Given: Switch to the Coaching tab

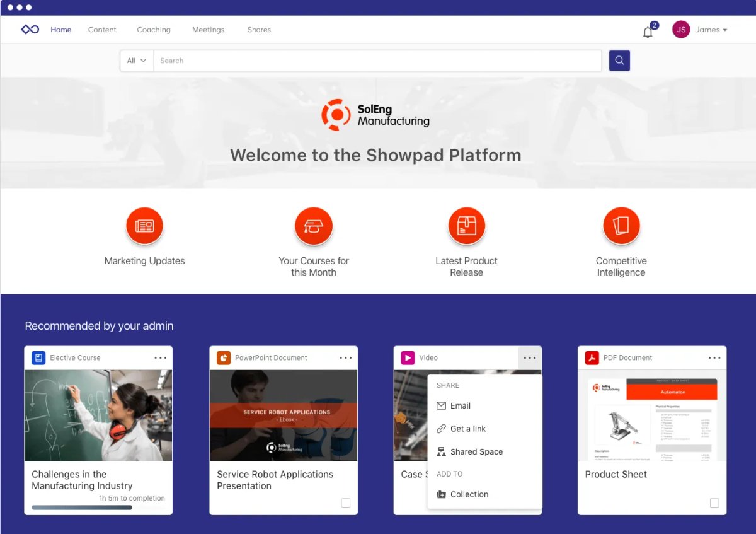Looking at the screenshot, I should click(x=154, y=30).
